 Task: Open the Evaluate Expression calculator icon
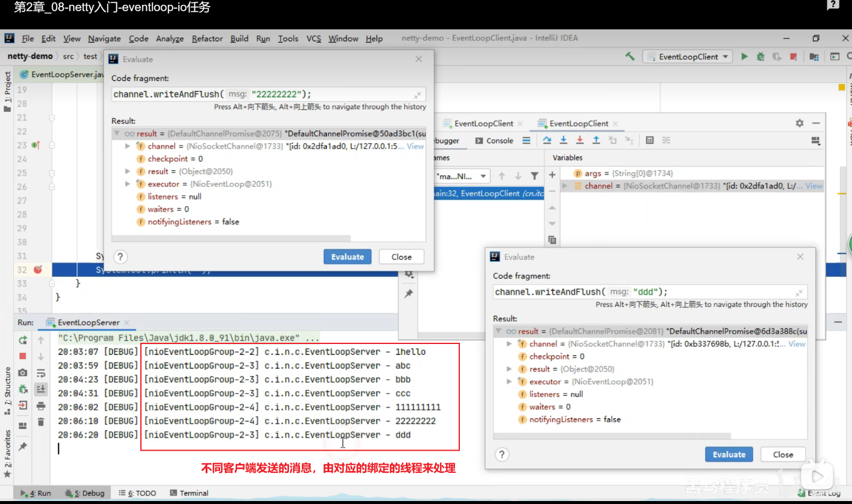point(649,140)
